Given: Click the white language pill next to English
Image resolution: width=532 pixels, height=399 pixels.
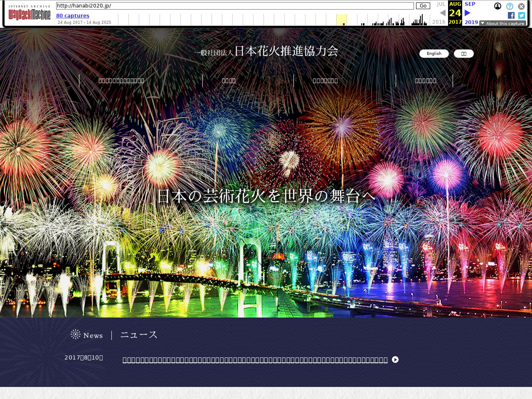Looking at the screenshot, I should tap(464, 54).
